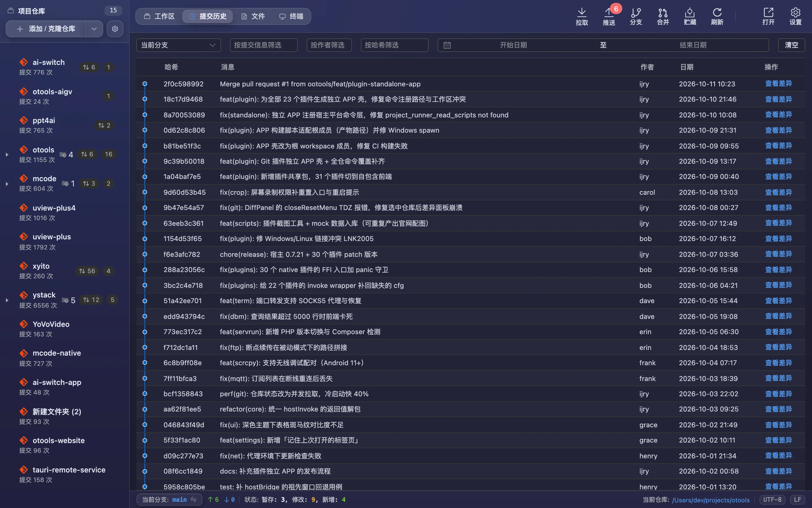This screenshot has width=812, height=508.
Task: Click the commit message filter field
Action: pyautogui.click(x=264, y=45)
